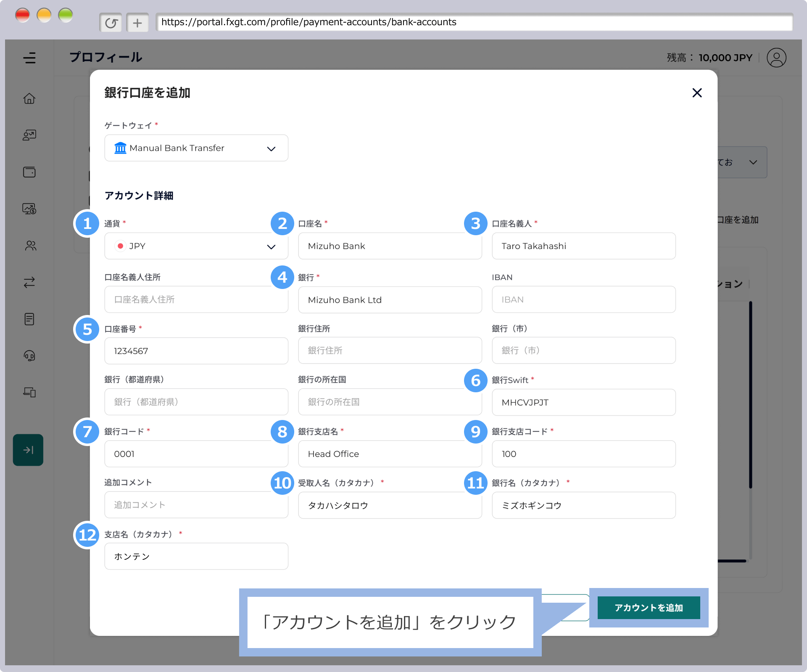Click the アカウントを追加 button
The image size is (807, 672).
[649, 607]
